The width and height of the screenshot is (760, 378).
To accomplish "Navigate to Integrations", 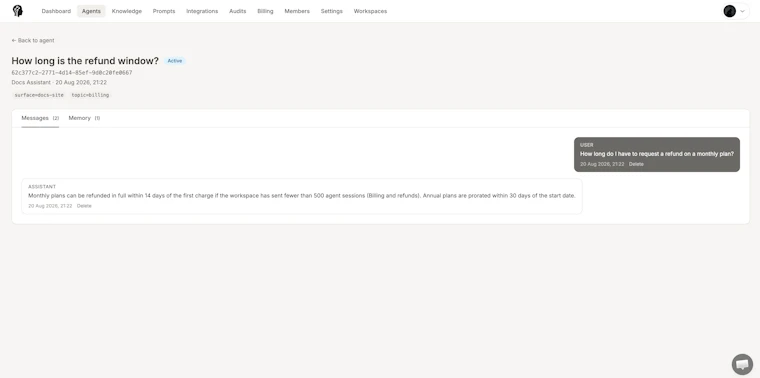I will [x=202, y=11].
